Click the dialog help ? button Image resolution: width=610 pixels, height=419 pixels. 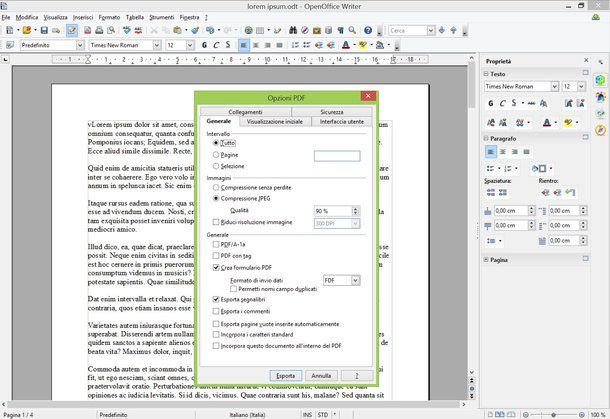(x=357, y=376)
